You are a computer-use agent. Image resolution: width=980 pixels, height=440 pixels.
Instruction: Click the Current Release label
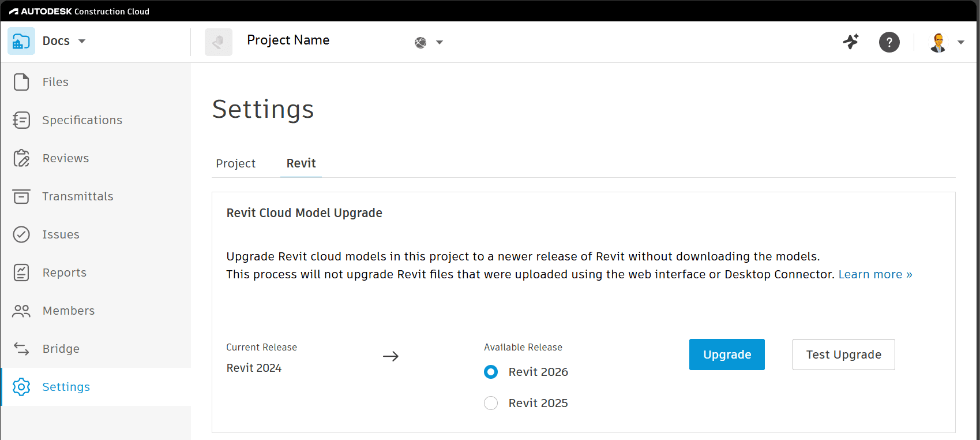click(x=262, y=347)
